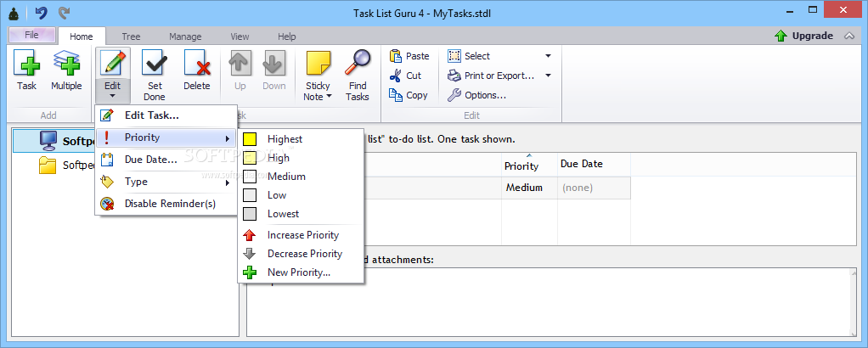Add a new Task with the plus icon
Viewport: 868px width, 348px height.
point(26,63)
